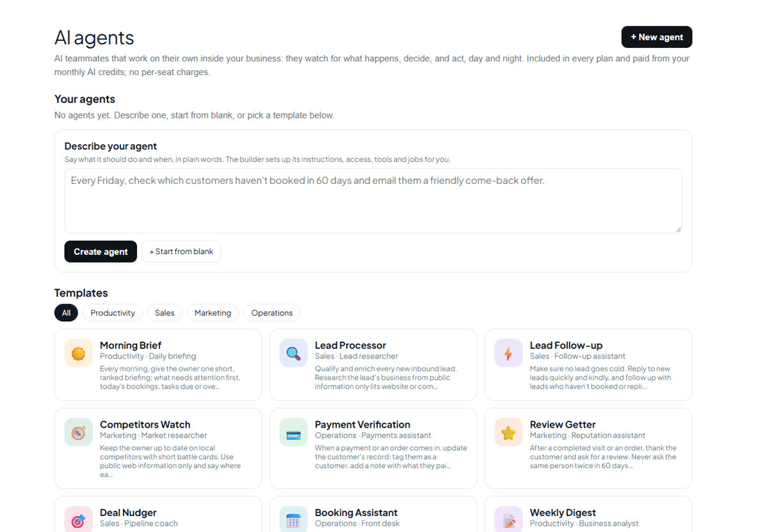Select the Lead Processor magnifier icon
The image size is (768, 532).
point(294,353)
